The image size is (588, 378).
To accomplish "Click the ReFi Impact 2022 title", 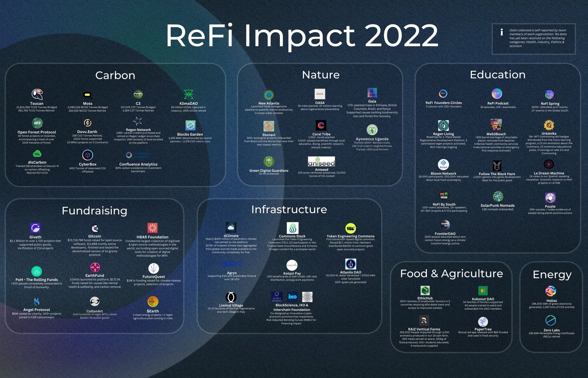I will click(x=302, y=36).
